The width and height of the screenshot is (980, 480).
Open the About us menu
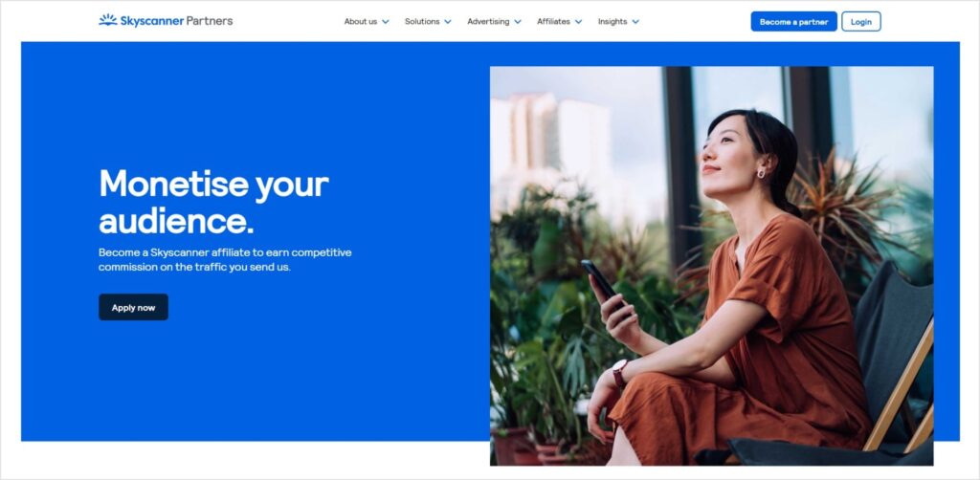point(361,21)
